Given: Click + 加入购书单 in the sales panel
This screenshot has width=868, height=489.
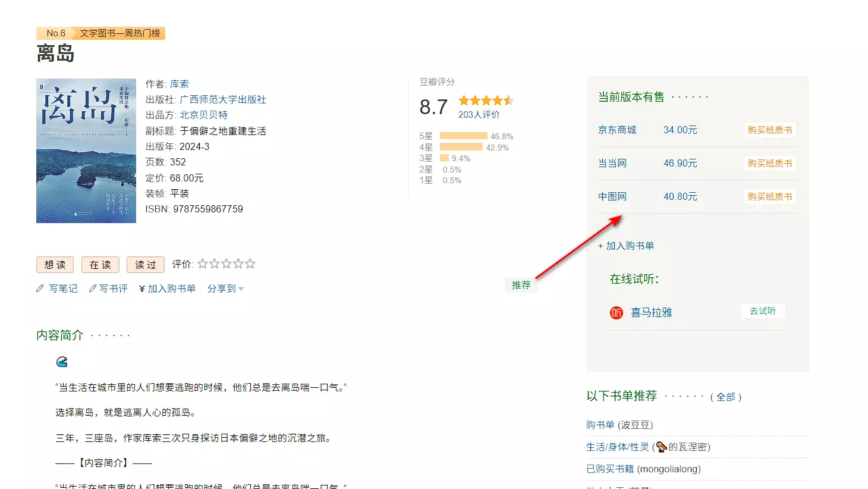Looking at the screenshot, I should [626, 246].
